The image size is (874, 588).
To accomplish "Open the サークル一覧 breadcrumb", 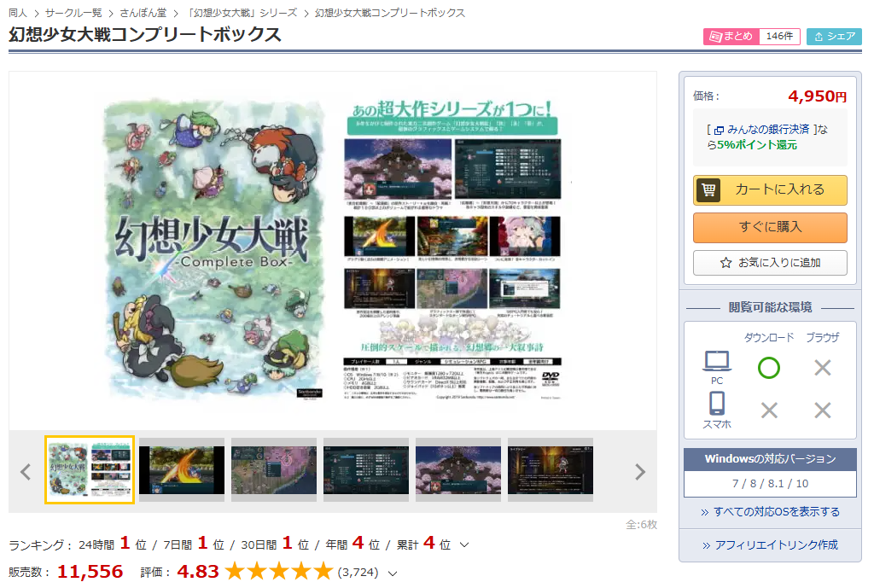I will click(x=73, y=13).
